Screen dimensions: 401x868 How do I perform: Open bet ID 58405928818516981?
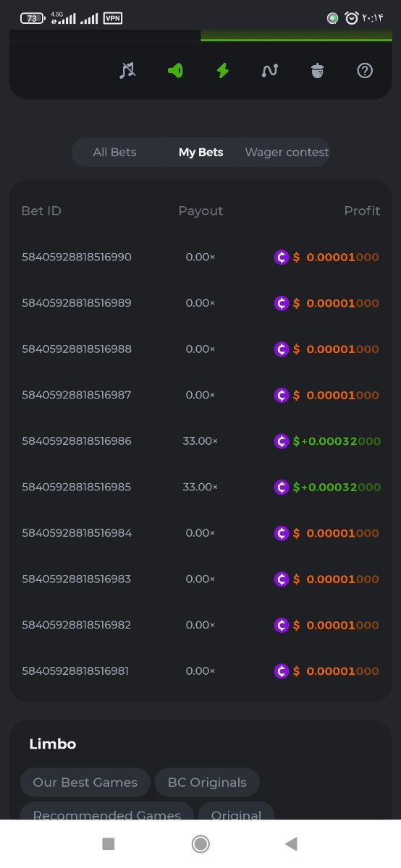(x=75, y=671)
